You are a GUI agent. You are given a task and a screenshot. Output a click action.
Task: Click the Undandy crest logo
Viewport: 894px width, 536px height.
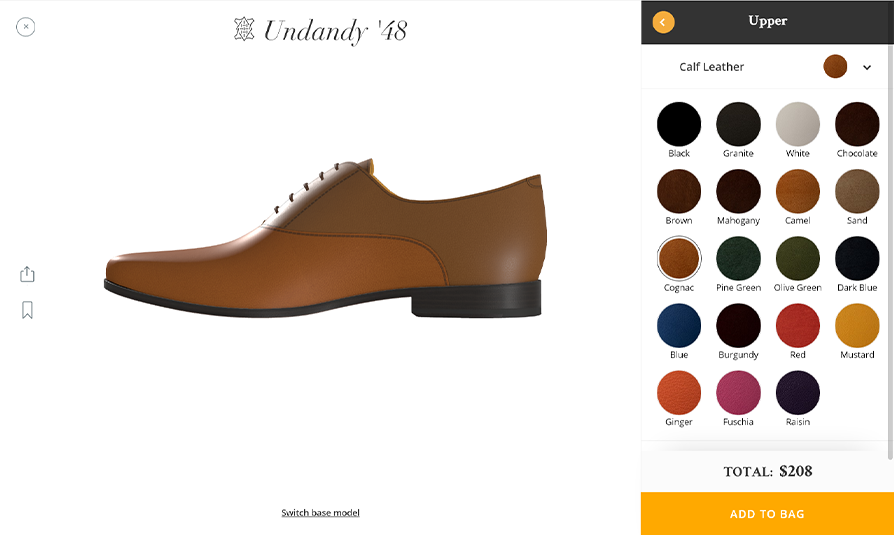pos(244,30)
